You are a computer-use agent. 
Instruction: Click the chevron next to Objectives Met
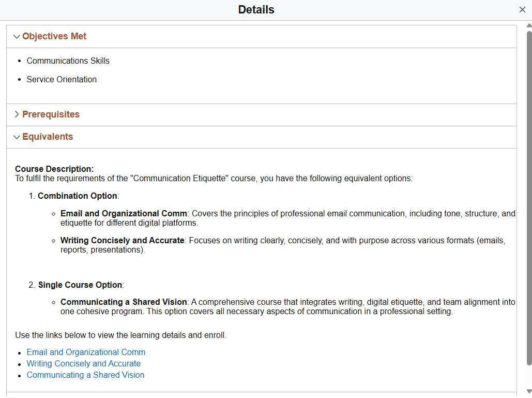tap(17, 36)
